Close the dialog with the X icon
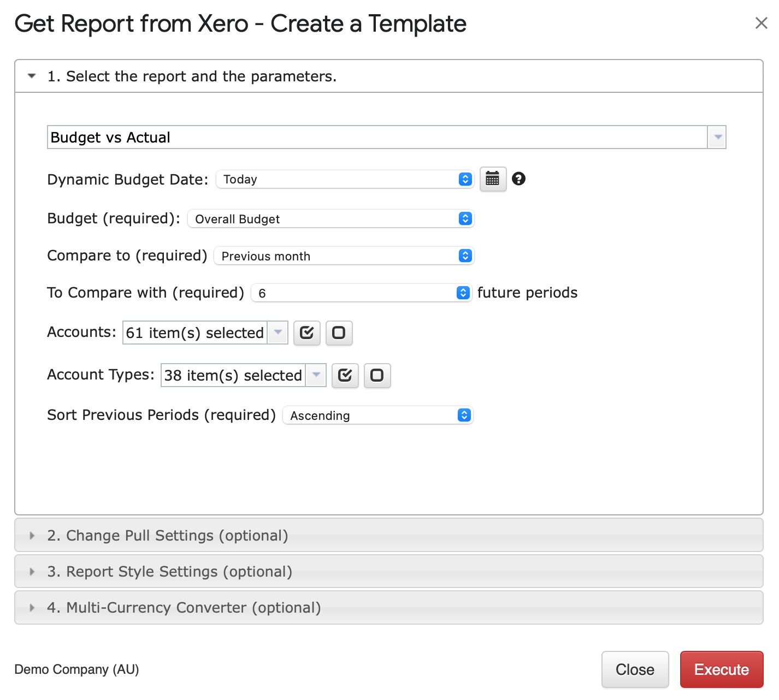This screenshot has height=700, width=779. click(761, 23)
